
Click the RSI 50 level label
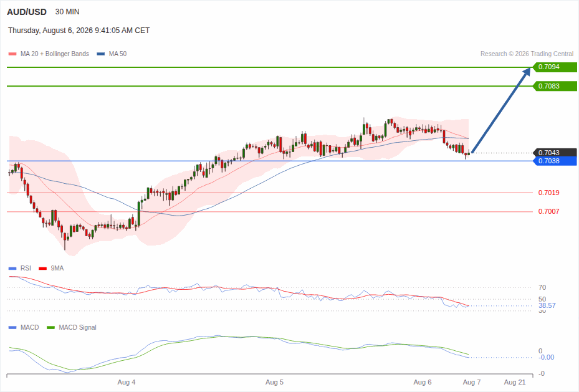pyautogui.click(x=542, y=299)
